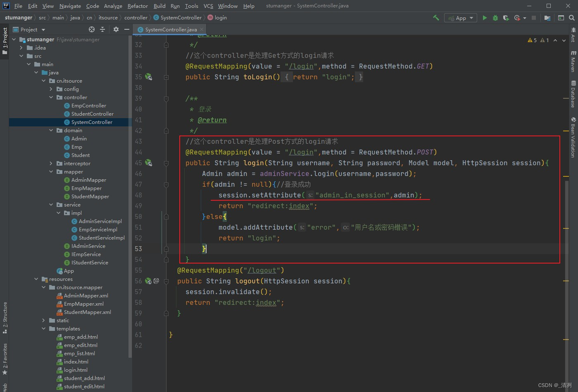Image resolution: width=578 pixels, height=392 pixels.
Task: Collapse the controller folder in tree
Action: [x=51, y=97]
